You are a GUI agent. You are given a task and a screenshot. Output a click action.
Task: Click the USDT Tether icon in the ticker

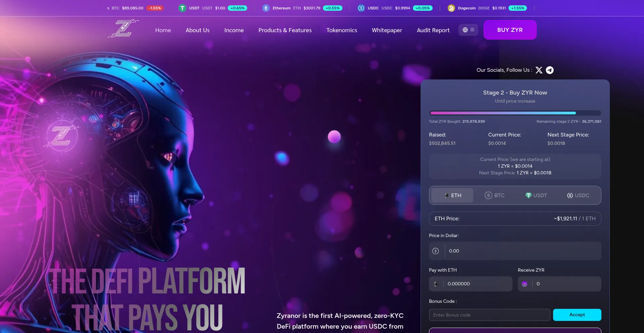[182, 8]
